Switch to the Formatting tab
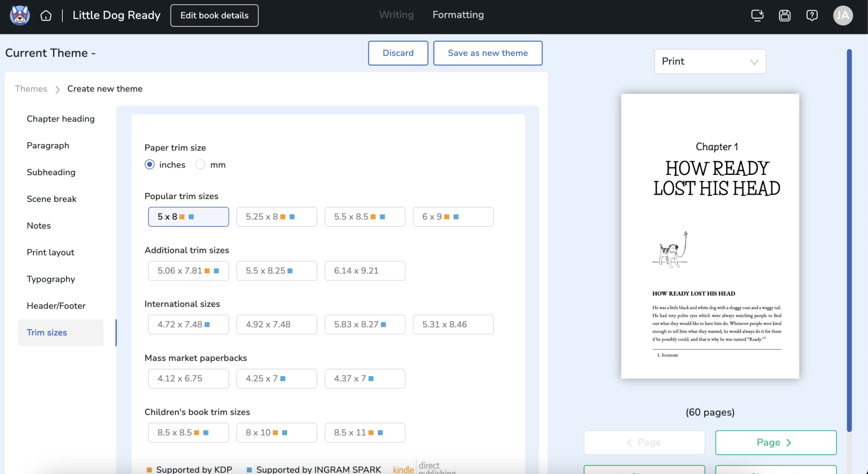Screen dimensions: 868x474 (458, 15)
